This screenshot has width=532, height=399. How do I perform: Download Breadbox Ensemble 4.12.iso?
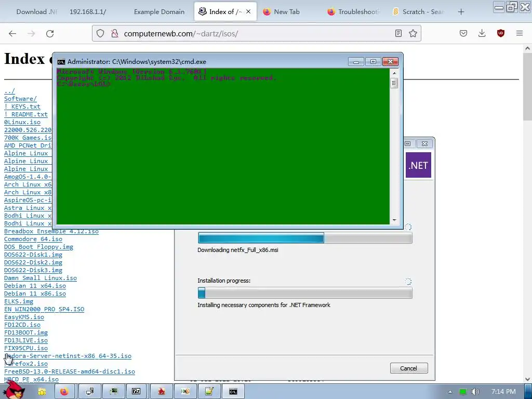point(51,231)
